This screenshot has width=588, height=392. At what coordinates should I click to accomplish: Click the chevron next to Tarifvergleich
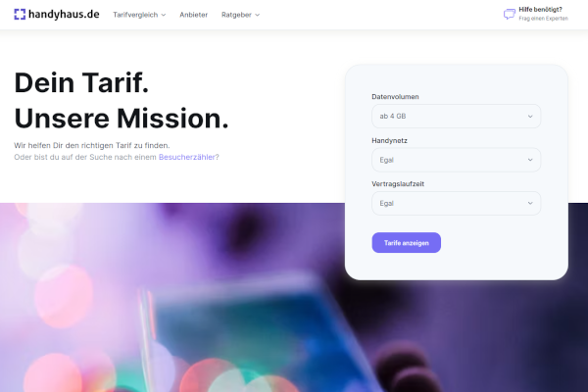tap(164, 15)
